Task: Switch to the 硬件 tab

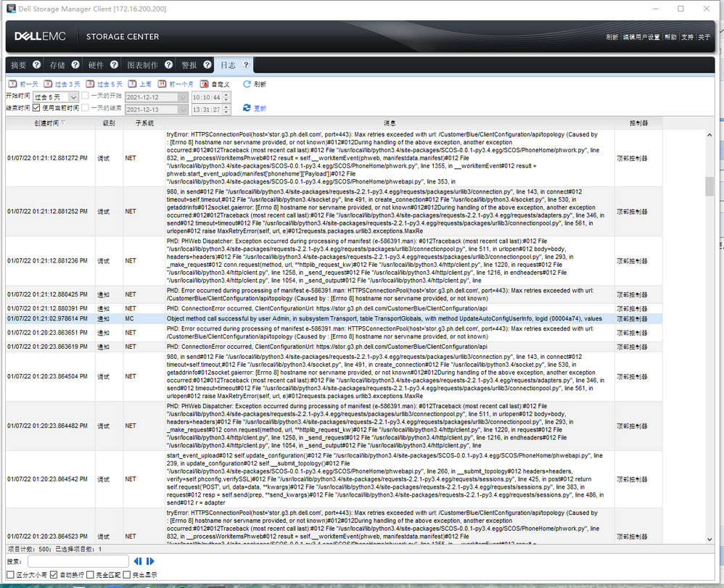Action: (96, 65)
